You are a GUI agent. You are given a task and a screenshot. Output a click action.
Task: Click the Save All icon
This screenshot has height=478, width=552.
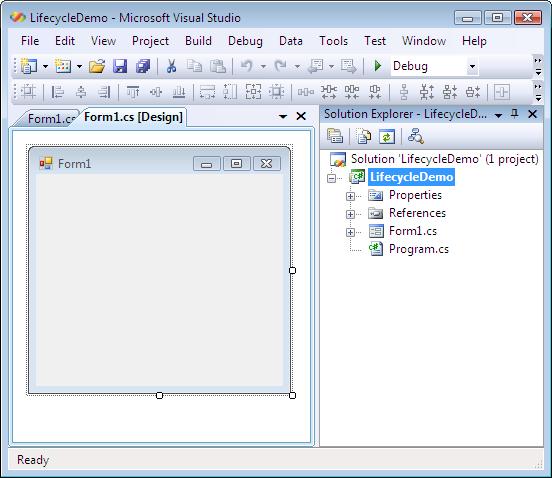[x=143, y=66]
